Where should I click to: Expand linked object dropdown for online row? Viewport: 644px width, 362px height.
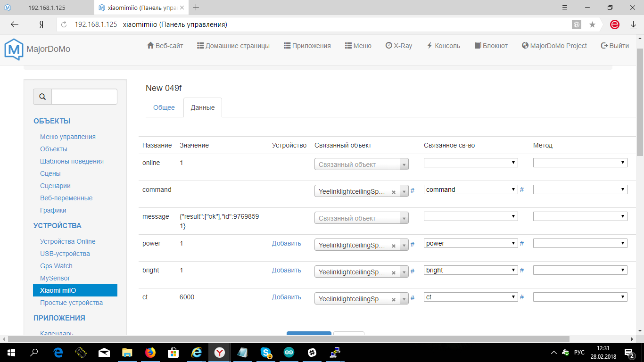coord(404,165)
